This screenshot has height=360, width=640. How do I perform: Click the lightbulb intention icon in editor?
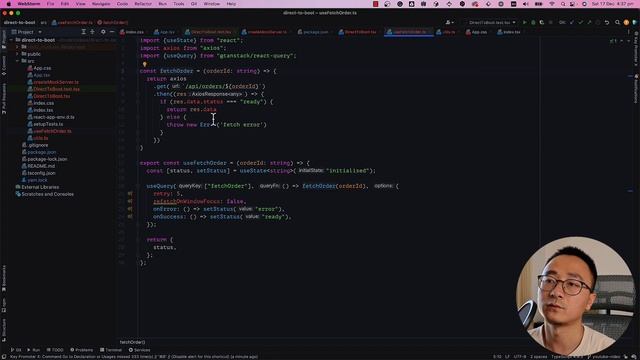(x=144, y=64)
